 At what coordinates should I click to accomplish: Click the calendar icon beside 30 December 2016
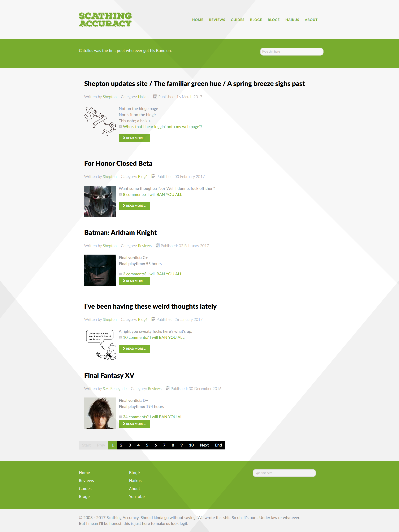(x=168, y=388)
